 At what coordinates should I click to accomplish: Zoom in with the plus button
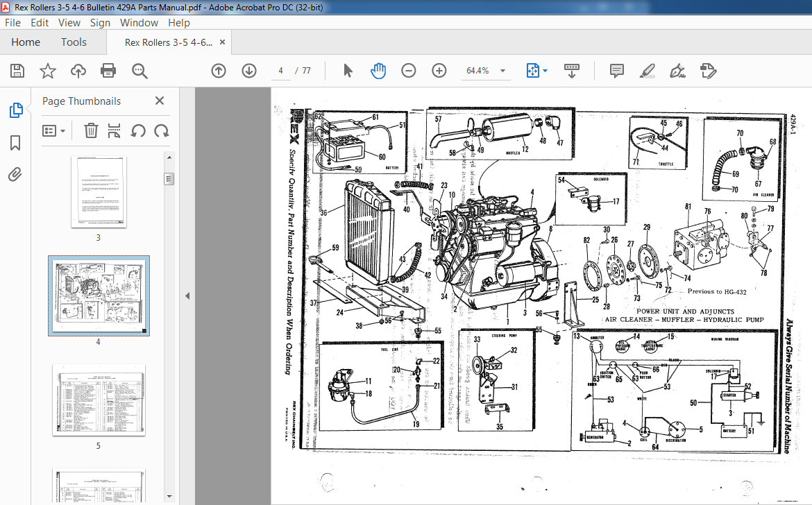click(439, 70)
